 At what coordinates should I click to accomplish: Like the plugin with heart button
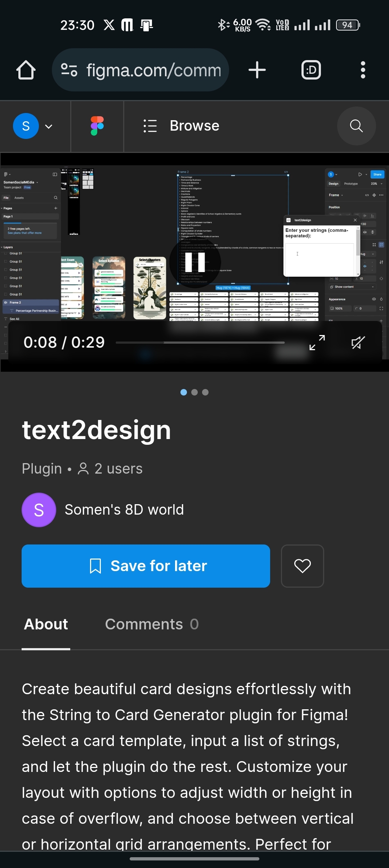pyautogui.click(x=302, y=566)
